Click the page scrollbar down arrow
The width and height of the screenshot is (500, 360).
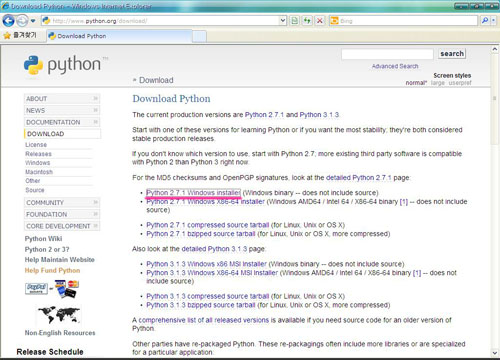tap(495, 353)
